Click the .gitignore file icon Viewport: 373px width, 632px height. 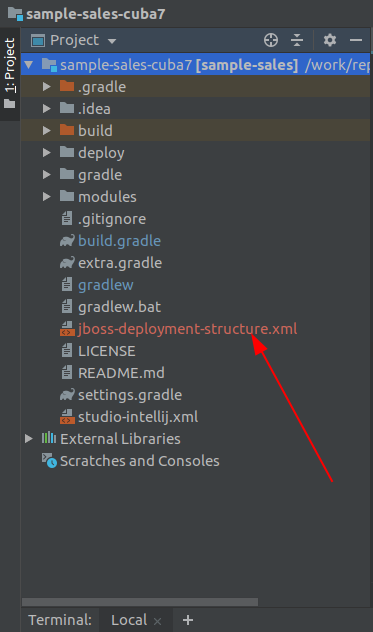point(67,218)
